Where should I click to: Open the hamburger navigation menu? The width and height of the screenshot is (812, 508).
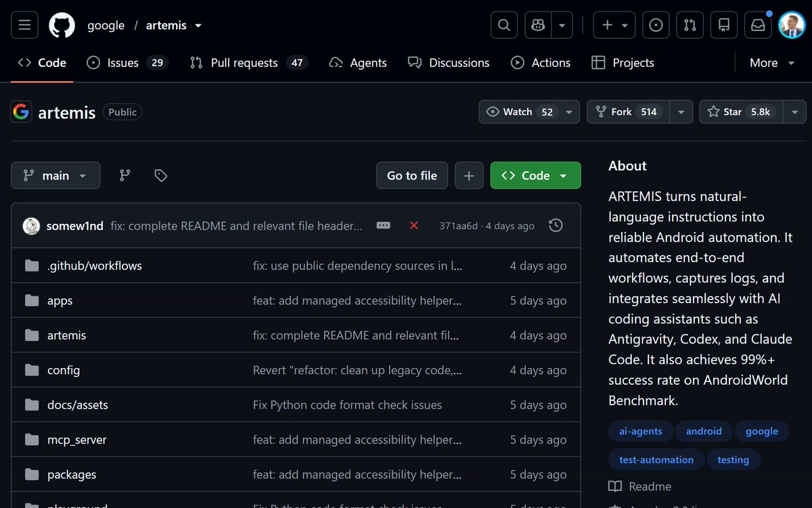point(24,25)
